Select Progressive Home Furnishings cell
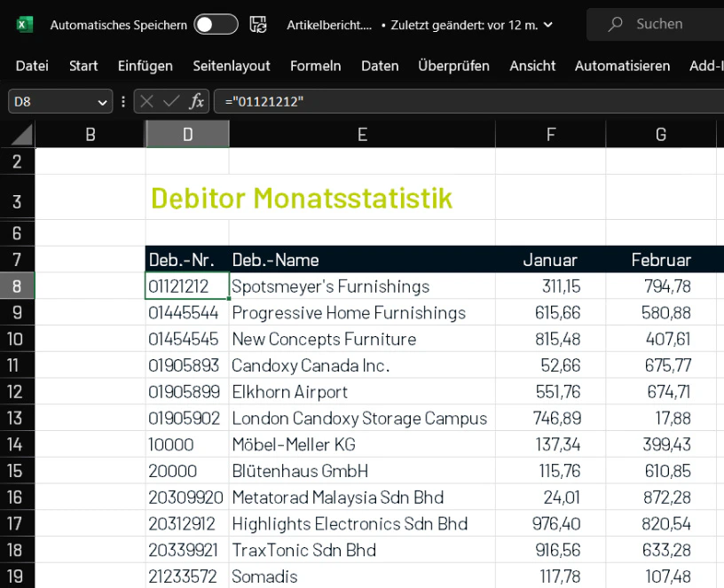The image size is (724, 588). click(x=363, y=312)
